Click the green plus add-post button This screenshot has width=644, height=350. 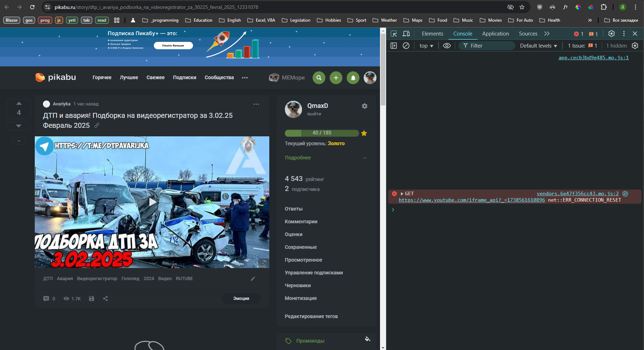[336, 78]
